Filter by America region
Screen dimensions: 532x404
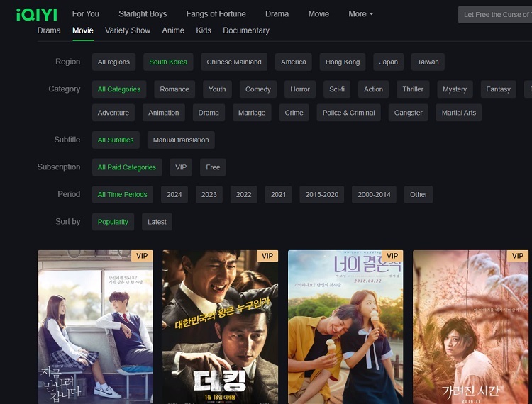pos(294,62)
